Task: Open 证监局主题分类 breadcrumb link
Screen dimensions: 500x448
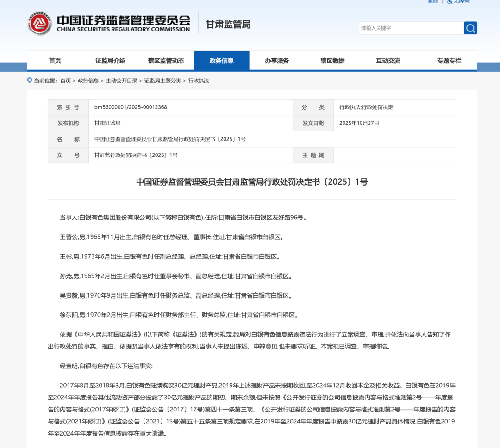Action: (162, 81)
